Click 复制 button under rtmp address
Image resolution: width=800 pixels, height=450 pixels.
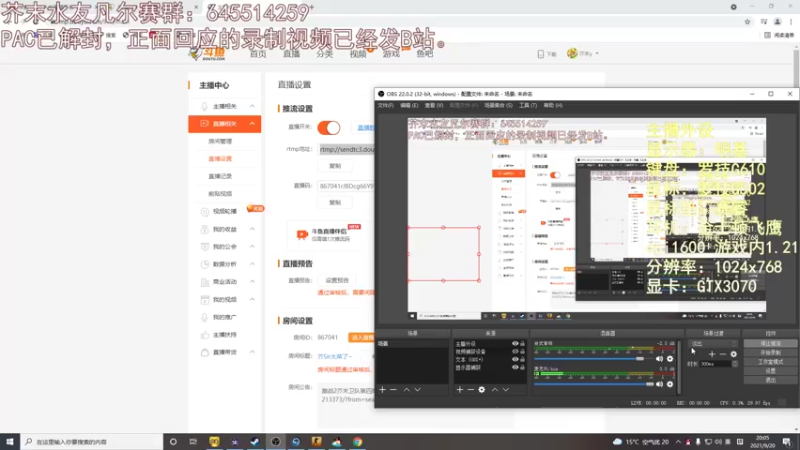click(335, 166)
